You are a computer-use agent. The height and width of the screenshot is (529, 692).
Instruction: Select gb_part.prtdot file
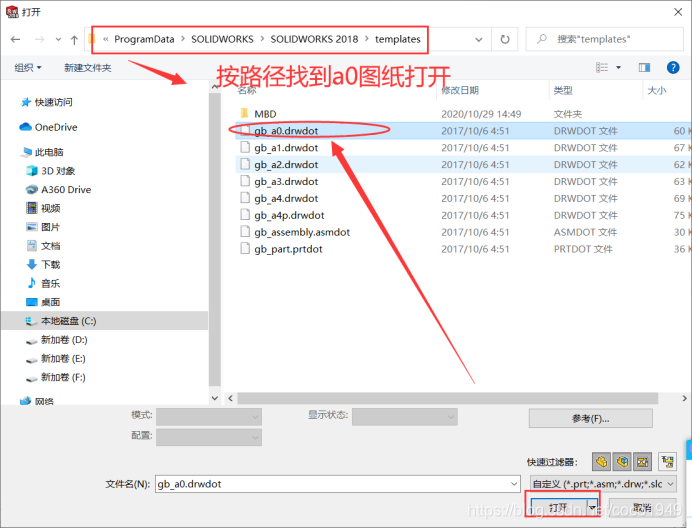(288, 249)
